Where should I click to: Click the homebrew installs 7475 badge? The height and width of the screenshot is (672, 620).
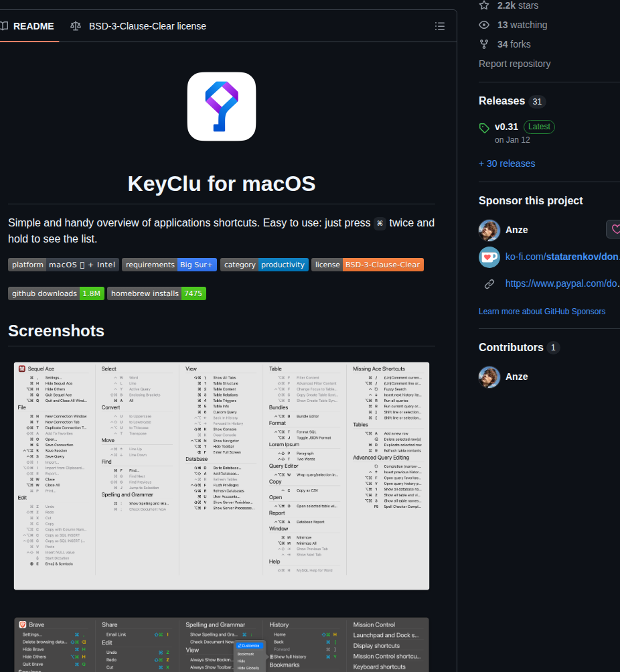156,293
